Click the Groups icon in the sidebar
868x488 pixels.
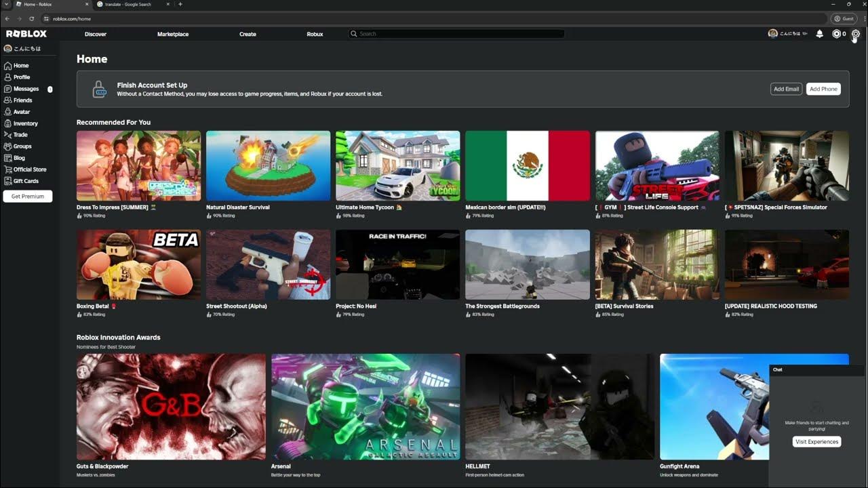7,146
